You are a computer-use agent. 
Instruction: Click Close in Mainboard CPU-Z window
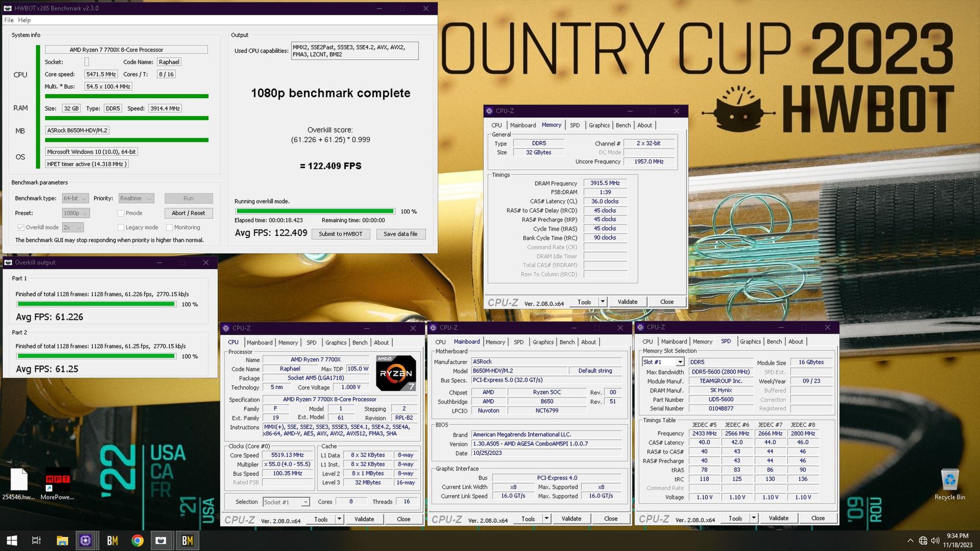tap(610, 518)
